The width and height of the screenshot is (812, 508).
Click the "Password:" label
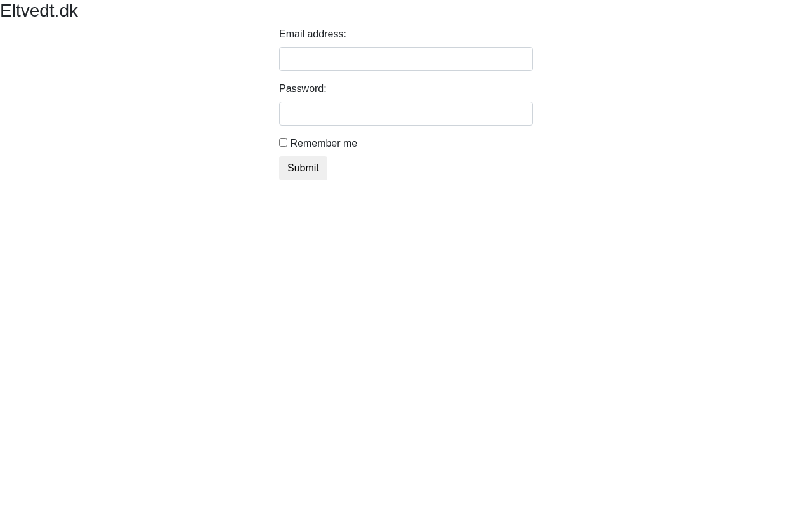click(302, 89)
